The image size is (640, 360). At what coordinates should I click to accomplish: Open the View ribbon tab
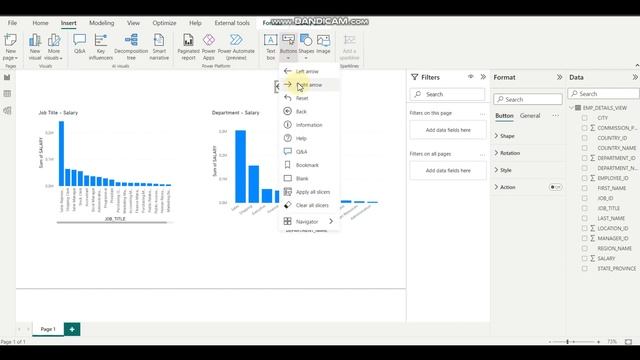[x=133, y=23]
